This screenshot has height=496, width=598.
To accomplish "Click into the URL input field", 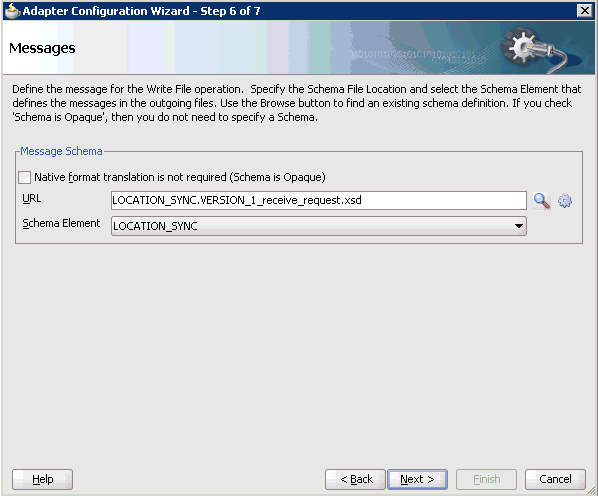I will point(318,201).
